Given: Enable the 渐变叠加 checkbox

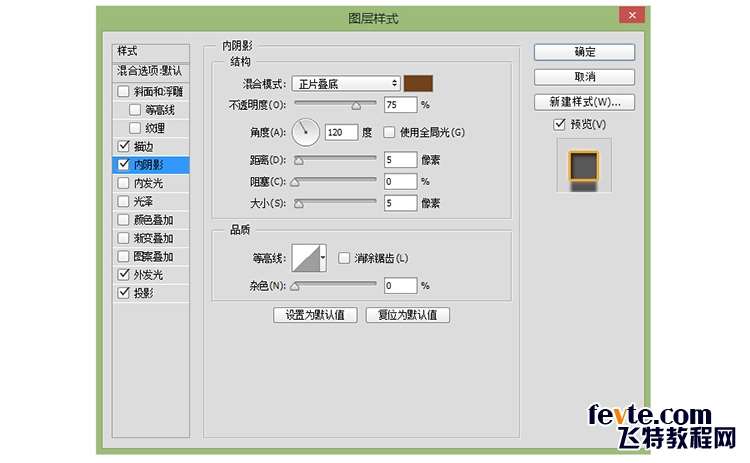Looking at the screenshot, I should click(x=123, y=238).
